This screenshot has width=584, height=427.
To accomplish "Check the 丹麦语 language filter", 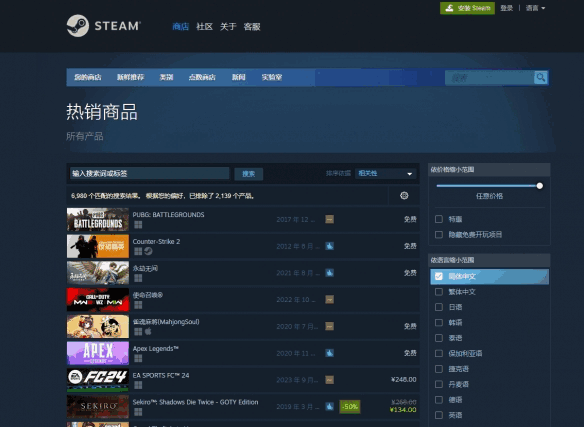I will pos(439,384).
